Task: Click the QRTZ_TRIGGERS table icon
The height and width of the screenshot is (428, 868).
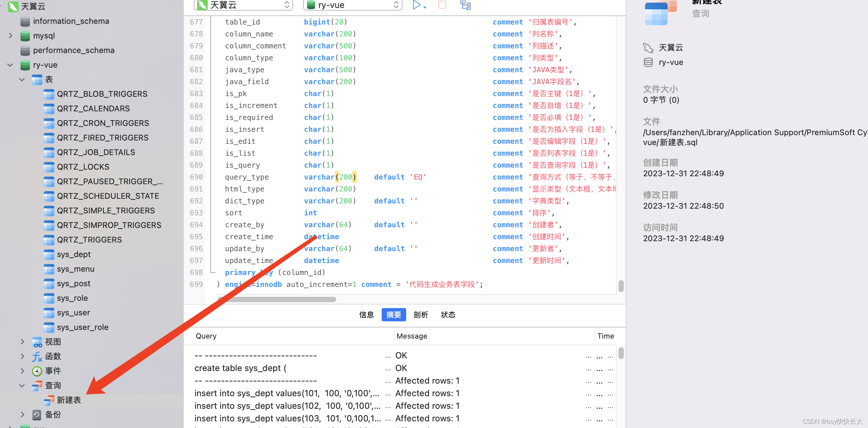Action: coord(49,240)
